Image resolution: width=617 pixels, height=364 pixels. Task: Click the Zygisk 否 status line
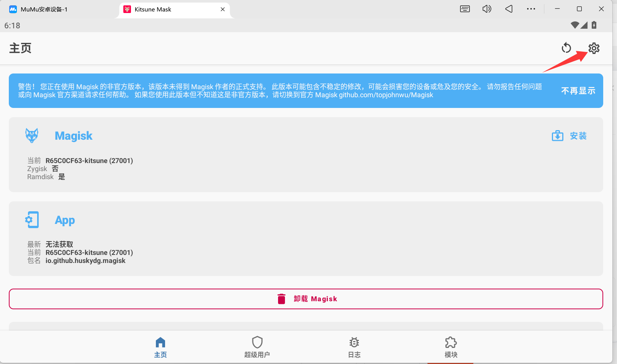click(x=43, y=169)
